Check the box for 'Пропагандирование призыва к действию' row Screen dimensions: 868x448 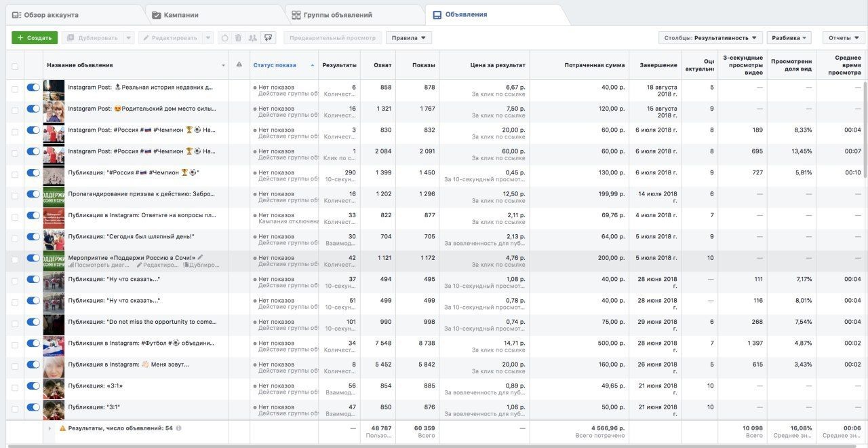click(x=15, y=195)
